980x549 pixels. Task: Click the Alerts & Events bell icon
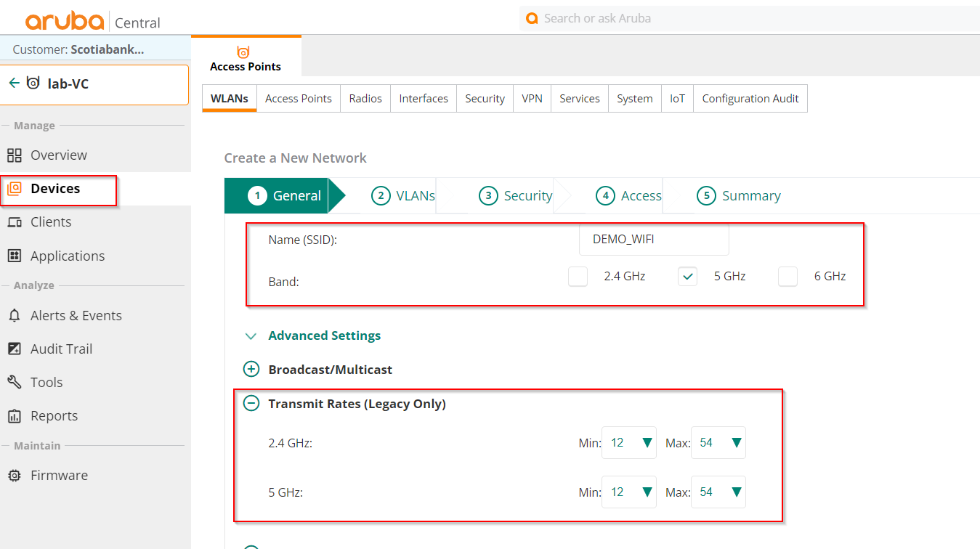click(15, 315)
